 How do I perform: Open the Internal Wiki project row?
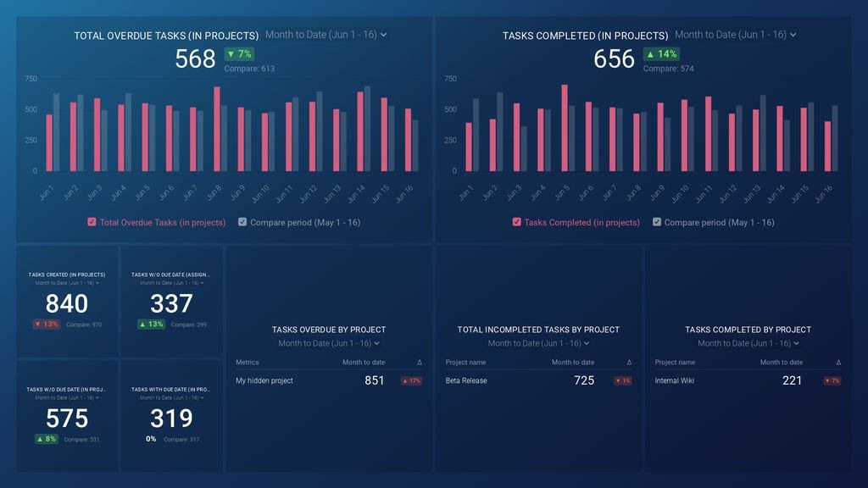tap(675, 381)
